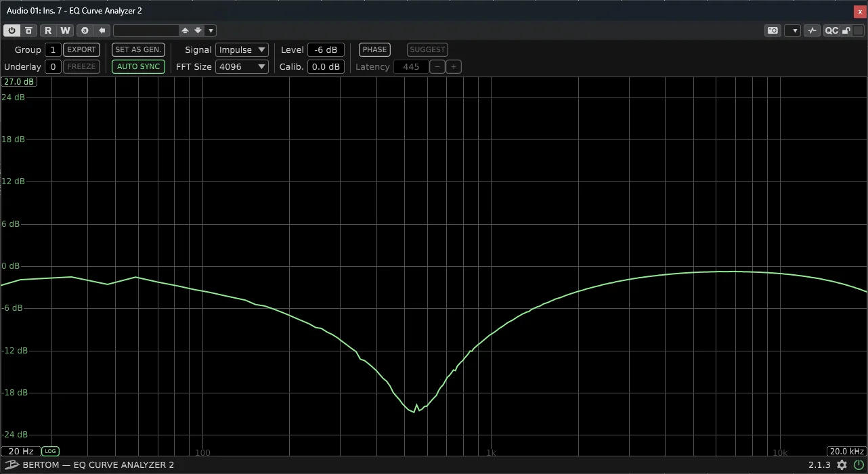Toggle the LOG frequency scale button
The height and width of the screenshot is (474, 868).
point(50,451)
